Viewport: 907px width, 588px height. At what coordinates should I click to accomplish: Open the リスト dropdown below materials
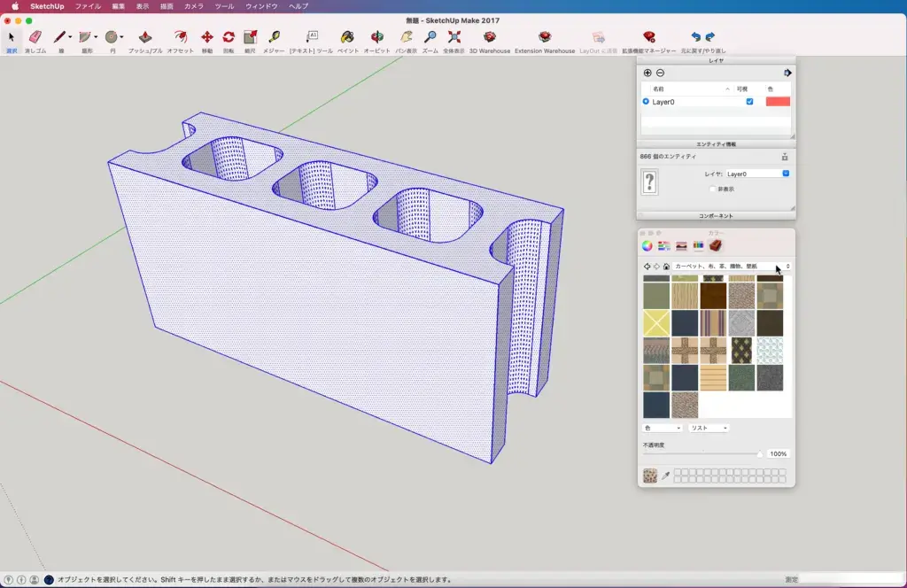coord(708,428)
